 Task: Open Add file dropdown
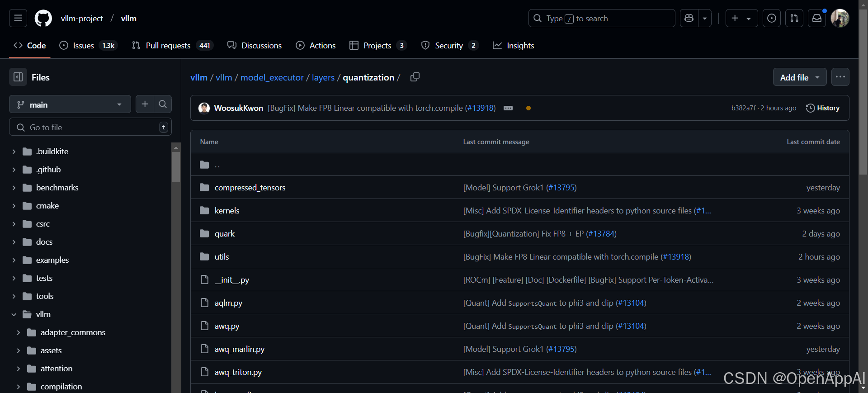pyautogui.click(x=800, y=77)
